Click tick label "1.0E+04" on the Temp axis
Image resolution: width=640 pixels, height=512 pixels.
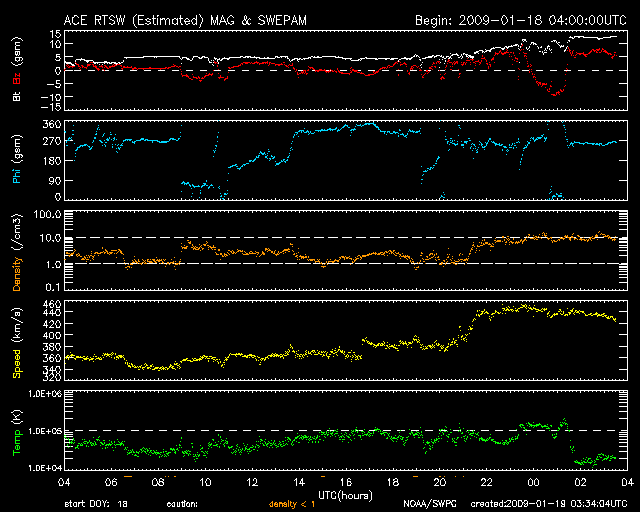point(45,468)
